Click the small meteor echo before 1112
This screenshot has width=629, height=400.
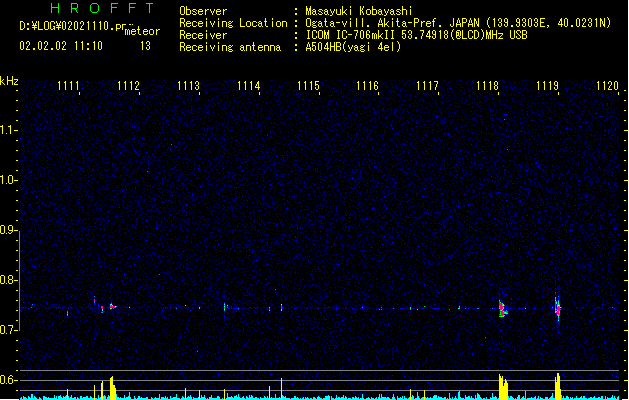click(x=113, y=307)
